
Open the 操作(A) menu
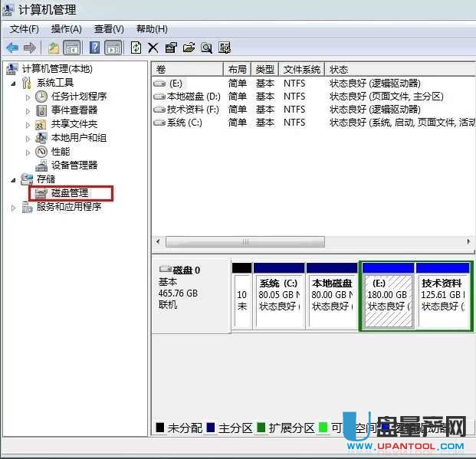(66, 29)
